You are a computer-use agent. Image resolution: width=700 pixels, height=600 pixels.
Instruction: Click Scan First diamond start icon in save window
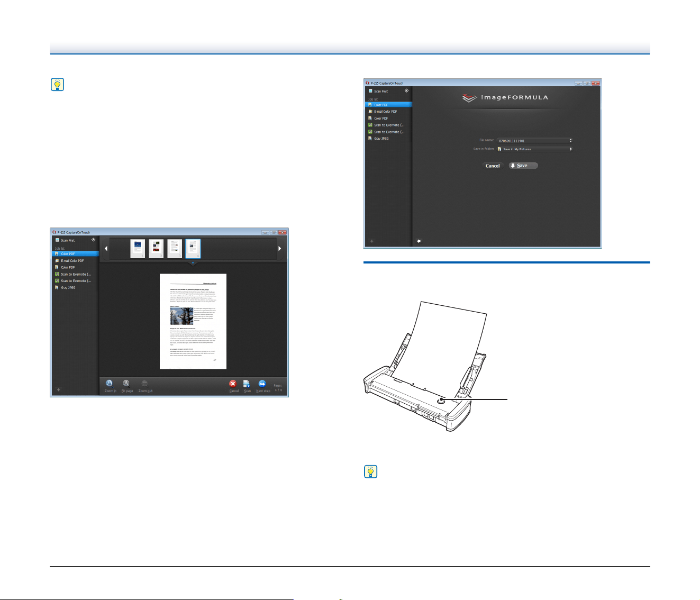[406, 90]
